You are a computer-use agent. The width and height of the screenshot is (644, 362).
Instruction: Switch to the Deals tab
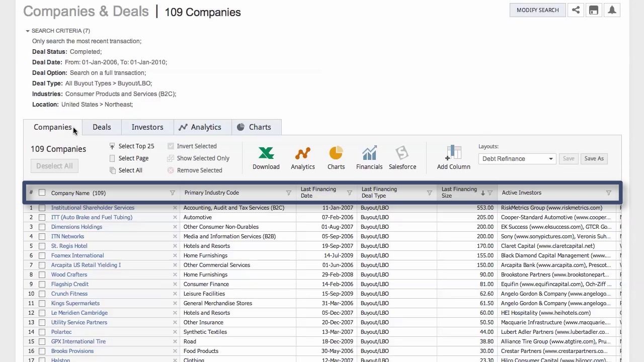(102, 127)
